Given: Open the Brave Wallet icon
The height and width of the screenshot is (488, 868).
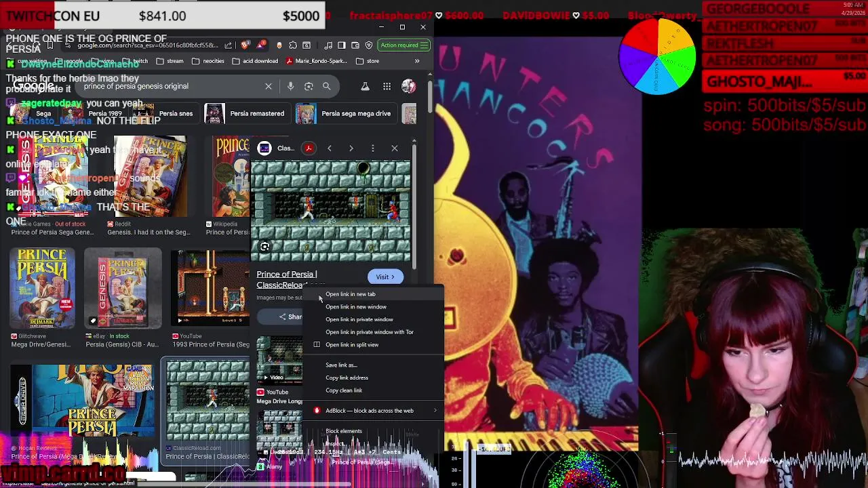Looking at the screenshot, I should [355, 45].
